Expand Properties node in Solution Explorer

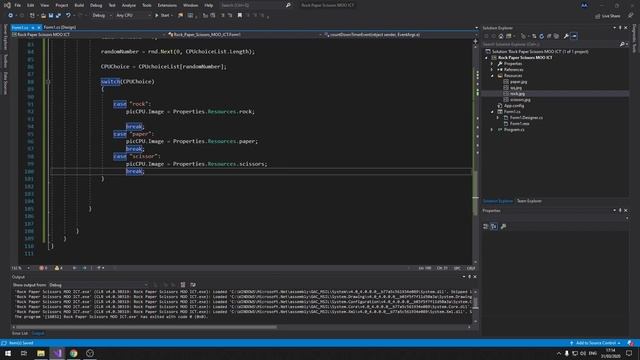tap(492, 64)
